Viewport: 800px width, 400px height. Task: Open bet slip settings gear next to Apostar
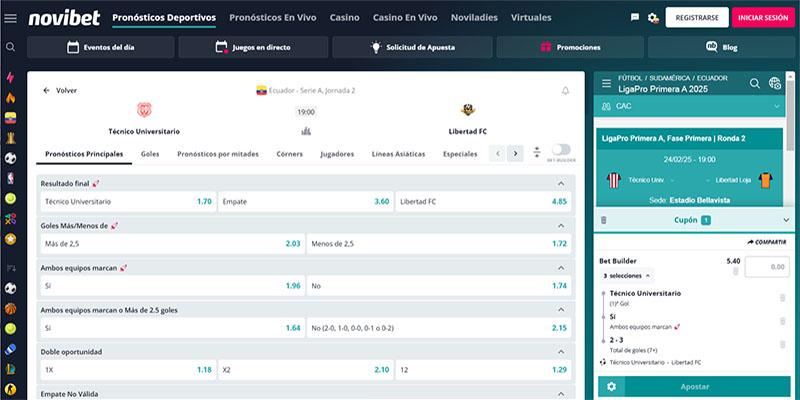point(611,387)
